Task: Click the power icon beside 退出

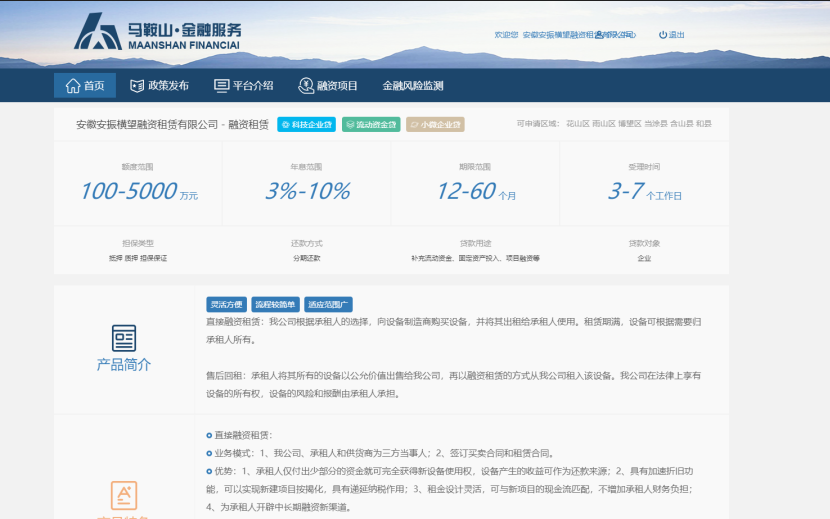Action: 663,35
